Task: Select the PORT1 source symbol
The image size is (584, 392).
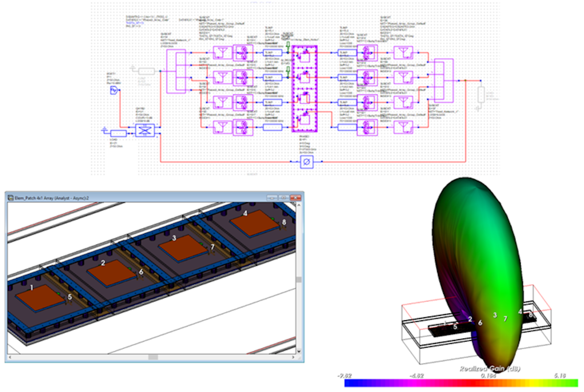Action: coord(114,90)
